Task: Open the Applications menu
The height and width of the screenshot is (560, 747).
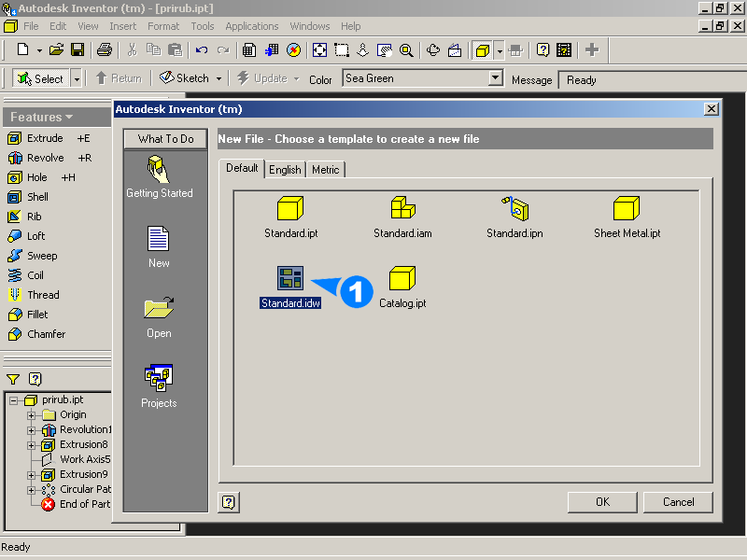Action: click(252, 26)
